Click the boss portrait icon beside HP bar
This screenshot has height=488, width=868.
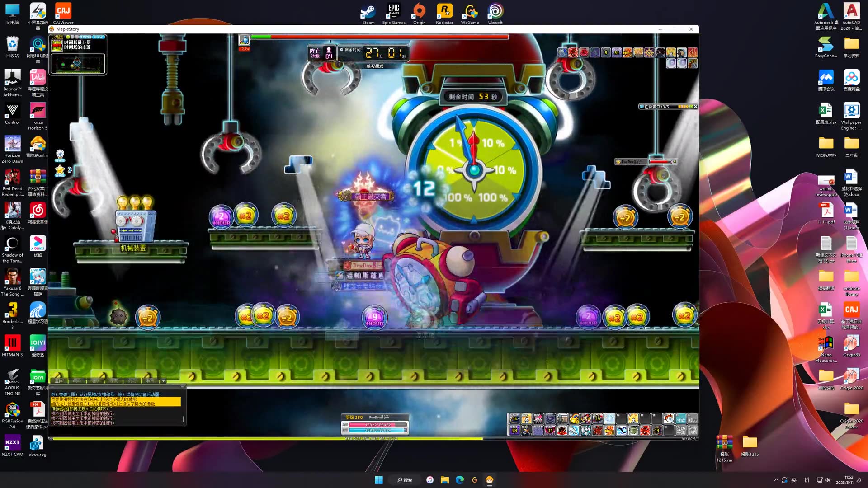pos(244,40)
